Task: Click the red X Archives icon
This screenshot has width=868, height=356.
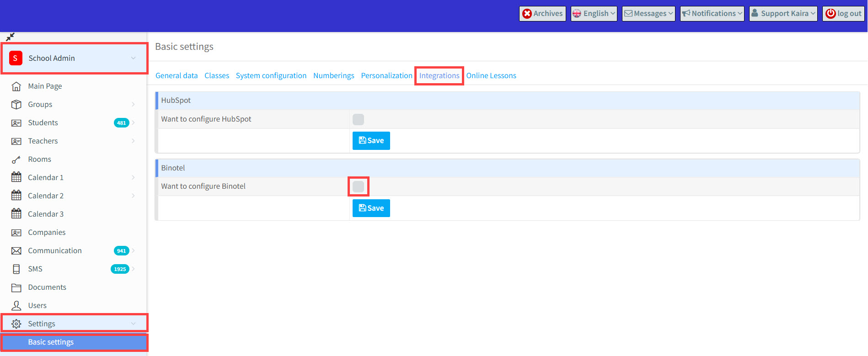Action: [x=527, y=14]
